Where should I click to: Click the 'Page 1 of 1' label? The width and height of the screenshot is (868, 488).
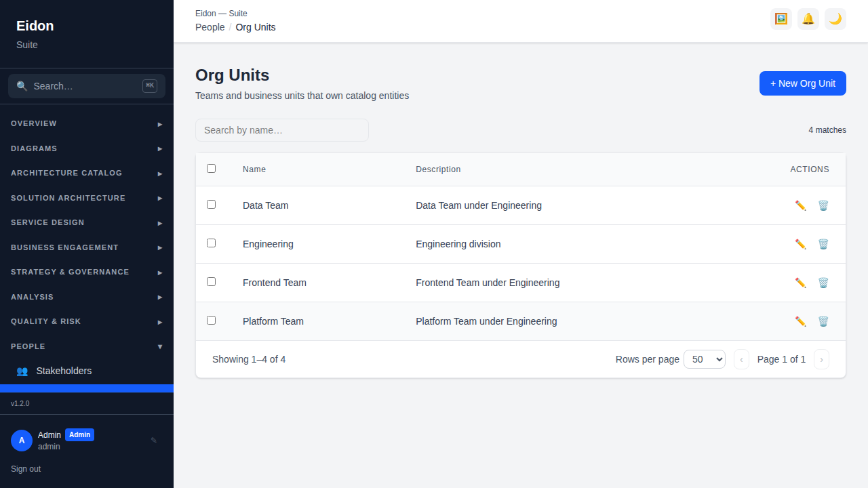[x=781, y=359]
